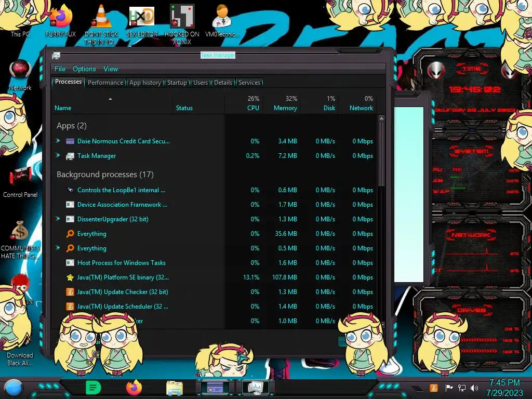The image size is (532, 399).
Task: Launch the HOOKED ON XONIX shortcut
Action: [x=182, y=24]
